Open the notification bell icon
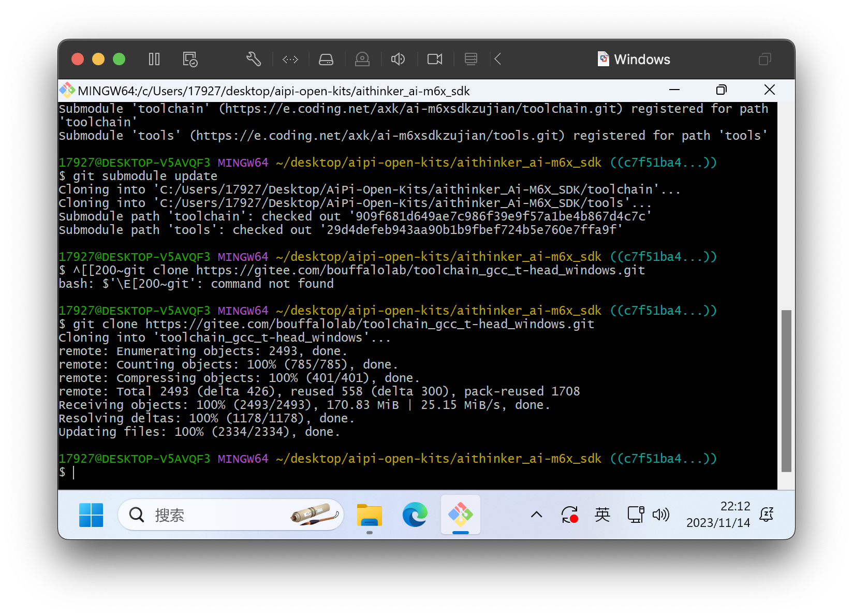This screenshot has height=616, width=853. point(767,515)
